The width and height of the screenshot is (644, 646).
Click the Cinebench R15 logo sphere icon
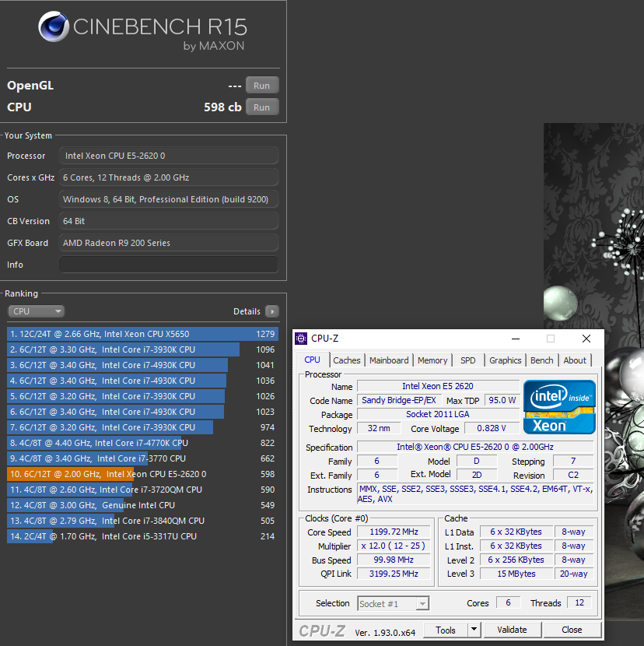point(54,26)
